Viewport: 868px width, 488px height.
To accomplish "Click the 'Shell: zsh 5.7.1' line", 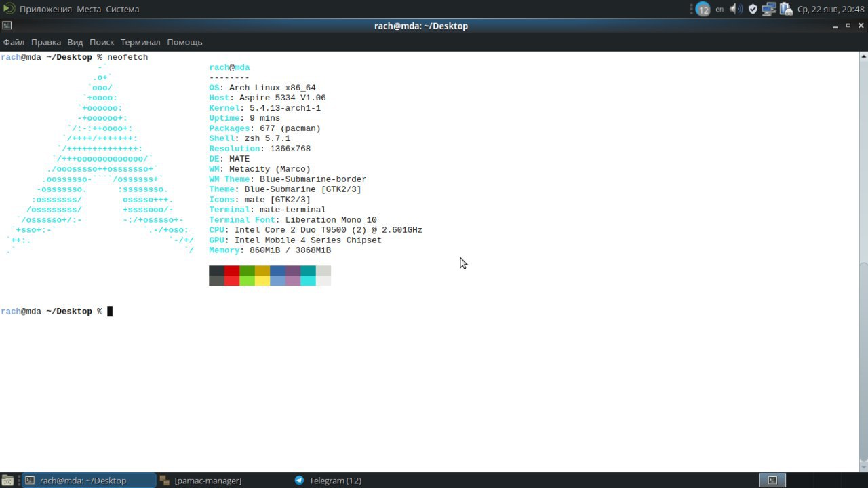I will 250,138.
